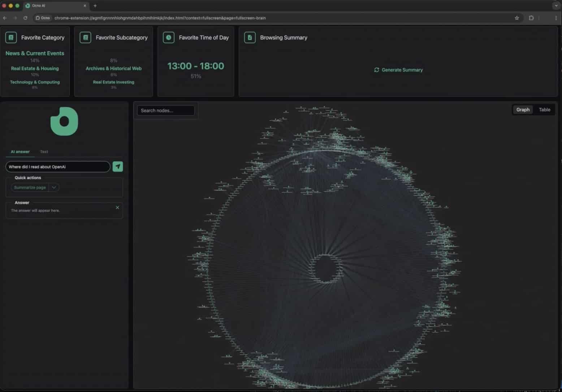Click the Browsing Summary document icon
This screenshot has height=392, width=562.
click(250, 38)
